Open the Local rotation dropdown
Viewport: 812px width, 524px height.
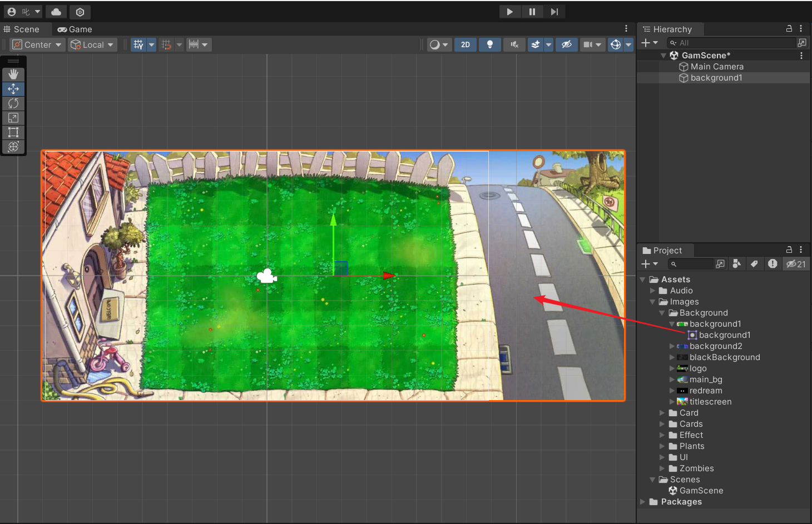point(92,44)
